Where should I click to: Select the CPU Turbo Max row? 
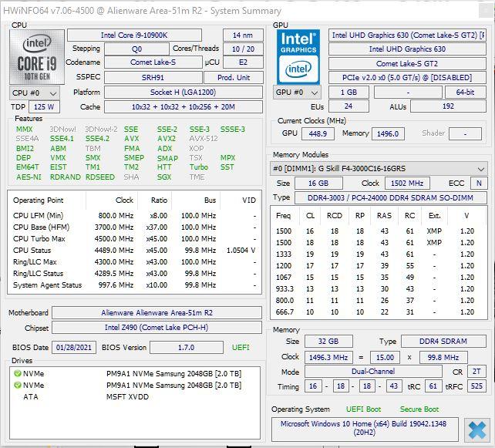(39, 238)
